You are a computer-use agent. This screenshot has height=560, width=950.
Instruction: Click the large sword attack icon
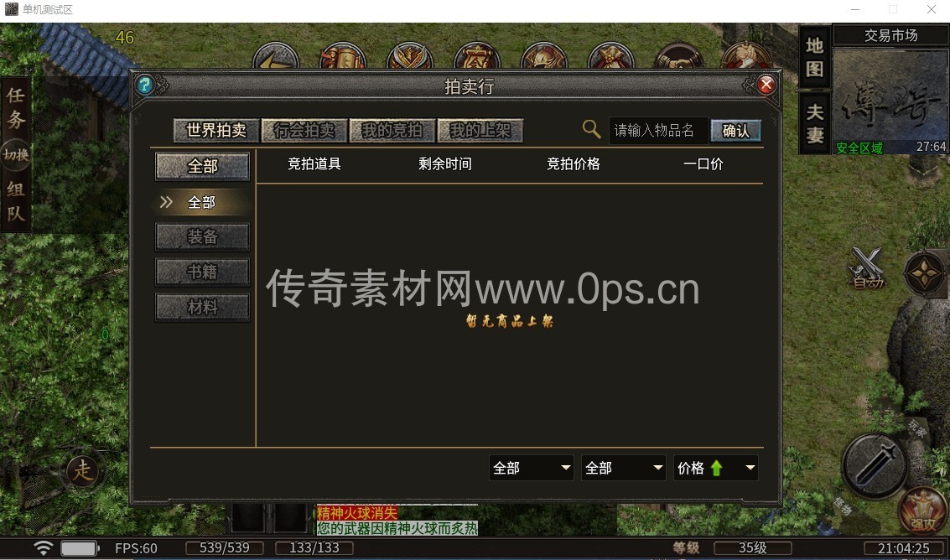click(x=875, y=465)
